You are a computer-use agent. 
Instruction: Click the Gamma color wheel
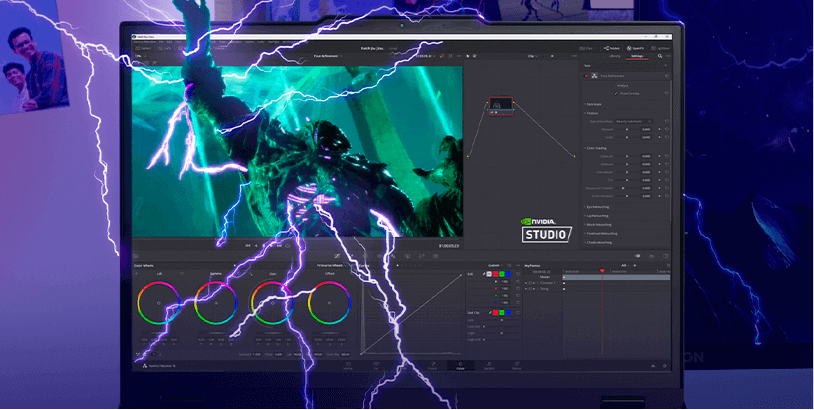point(215,301)
